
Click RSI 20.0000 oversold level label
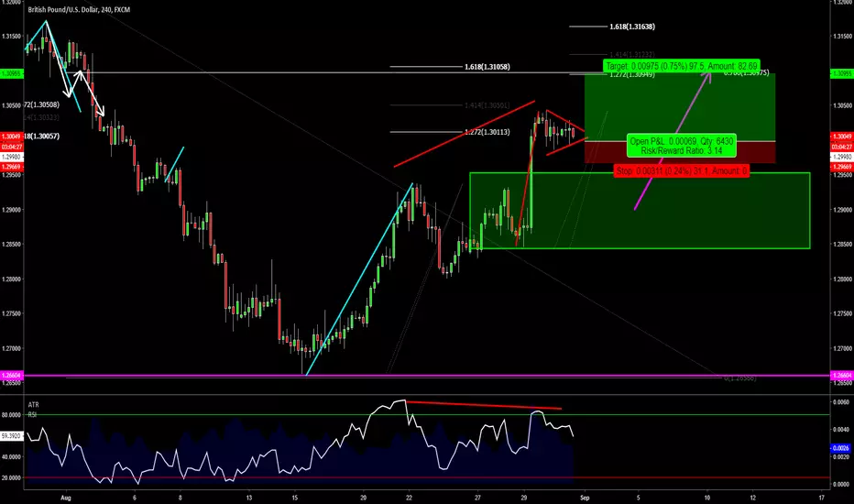pyautogui.click(x=11, y=477)
